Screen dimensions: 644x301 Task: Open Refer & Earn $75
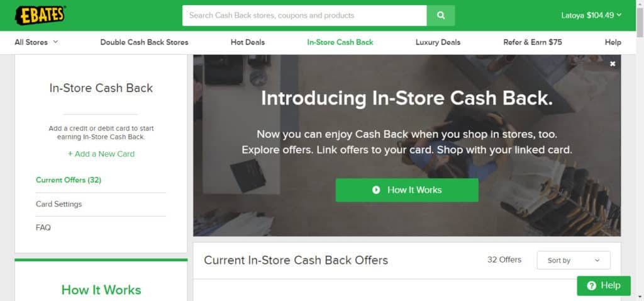pyautogui.click(x=532, y=42)
